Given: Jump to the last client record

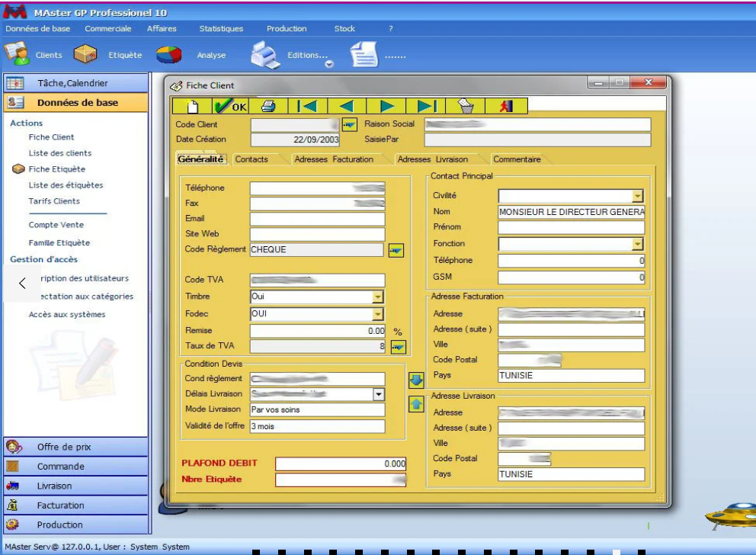Looking at the screenshot, I should click(x=426, y=107).
